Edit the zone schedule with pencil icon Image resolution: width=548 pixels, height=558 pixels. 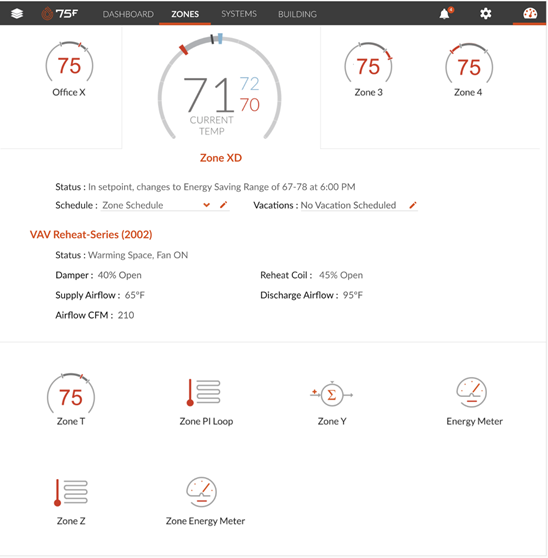pyautogui.click(x=223, y=205)
